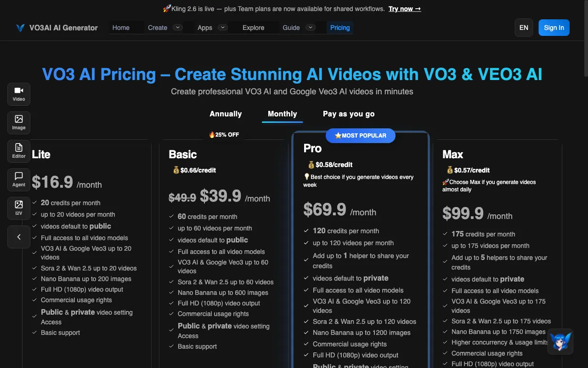Open the Video tool in sidebar

tap(19, 94)
